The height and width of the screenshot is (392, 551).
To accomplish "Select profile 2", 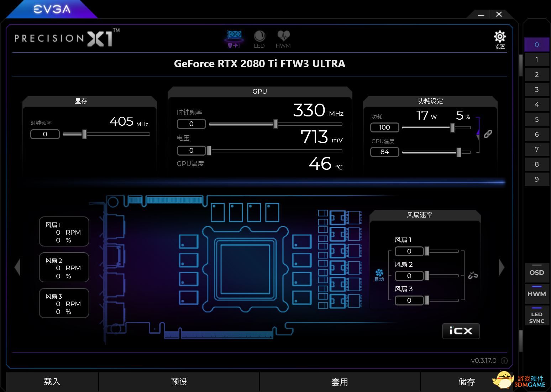I will (536, 75).
